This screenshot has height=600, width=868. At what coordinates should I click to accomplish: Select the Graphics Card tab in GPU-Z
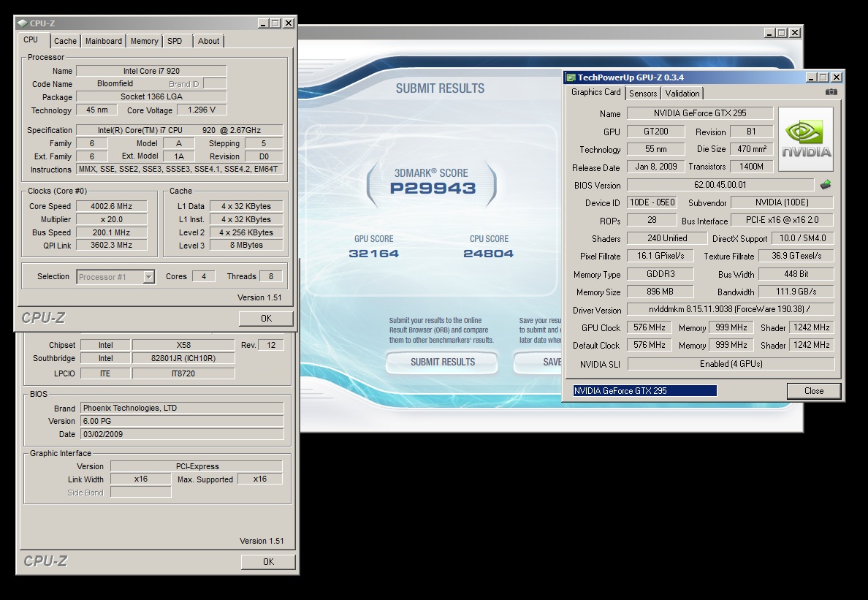pyautogui.click(x=595, y=92)
